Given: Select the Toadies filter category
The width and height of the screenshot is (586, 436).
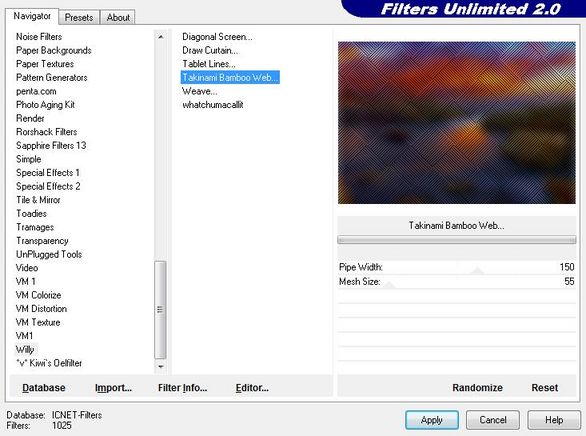Looking at the screenshot, I should pos(31,213).
